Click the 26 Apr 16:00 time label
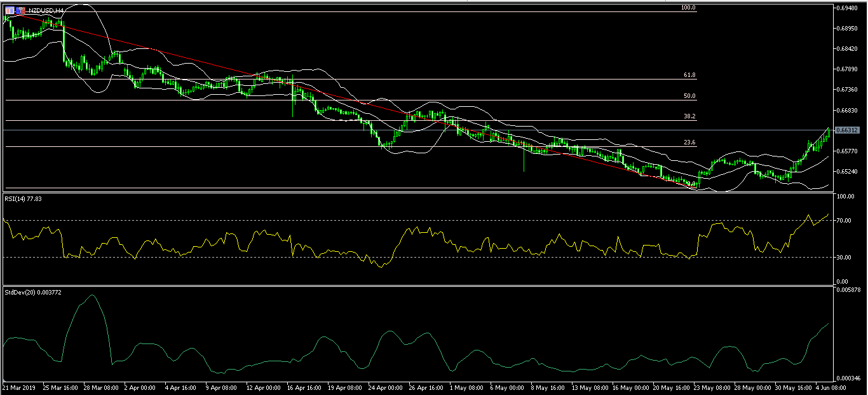868x395 pixels. (x=427, y=387)
